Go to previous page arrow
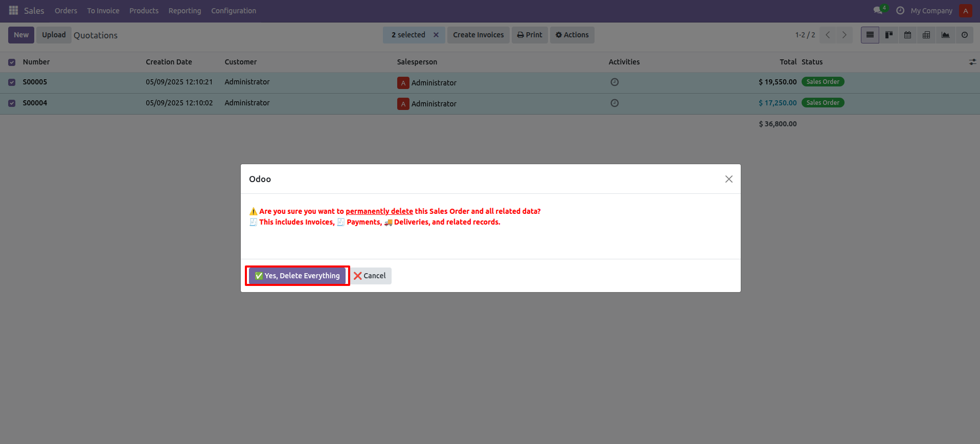Screen dimensions: 980x444 (x=828, y=35)
